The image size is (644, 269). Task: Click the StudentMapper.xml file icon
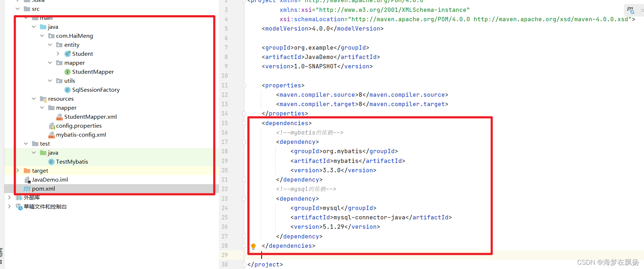(59, 117)
